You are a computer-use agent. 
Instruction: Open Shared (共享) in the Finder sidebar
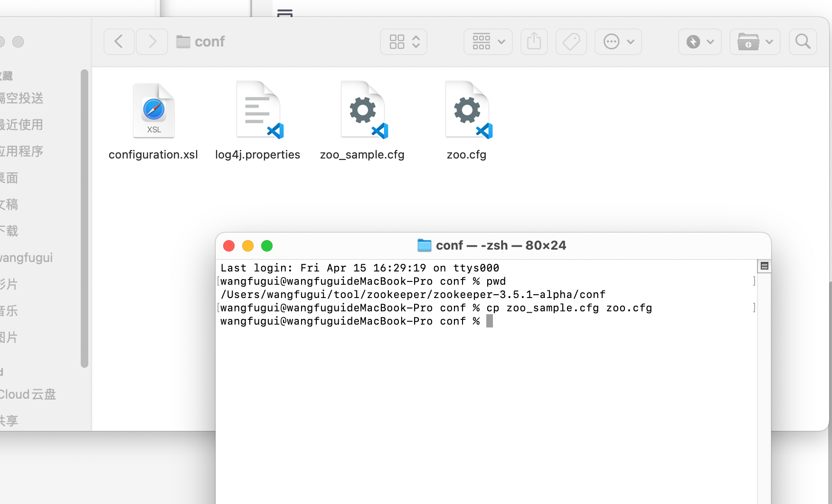[9, 421]
